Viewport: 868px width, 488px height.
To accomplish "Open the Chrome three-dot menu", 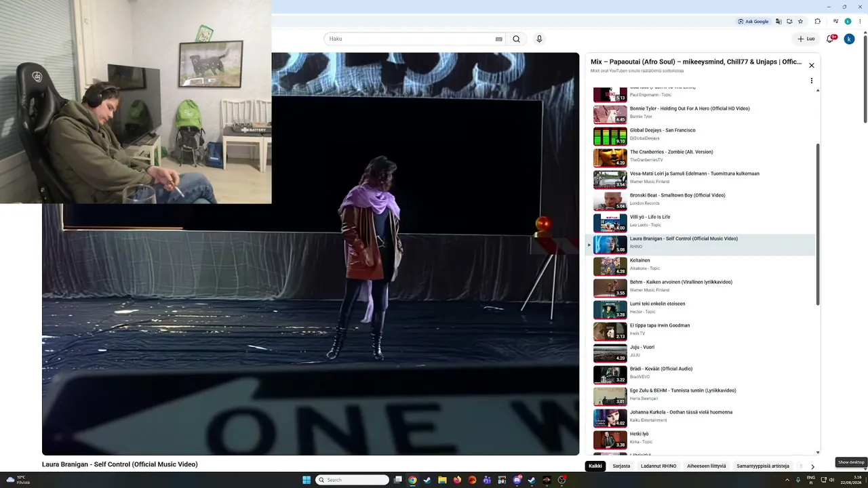I will tap(859, 21).
